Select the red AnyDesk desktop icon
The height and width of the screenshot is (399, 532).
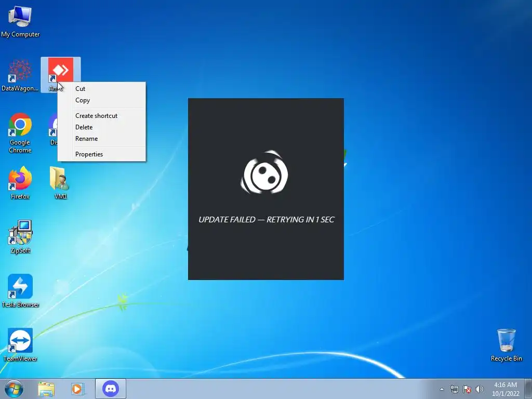click(x=61, y=70)
